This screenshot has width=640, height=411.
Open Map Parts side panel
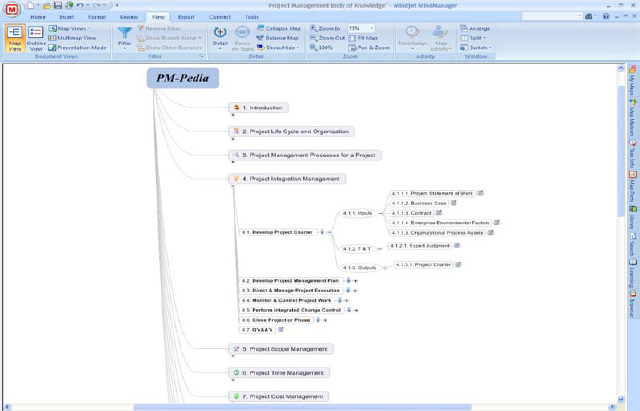click(x=632, y=186)
